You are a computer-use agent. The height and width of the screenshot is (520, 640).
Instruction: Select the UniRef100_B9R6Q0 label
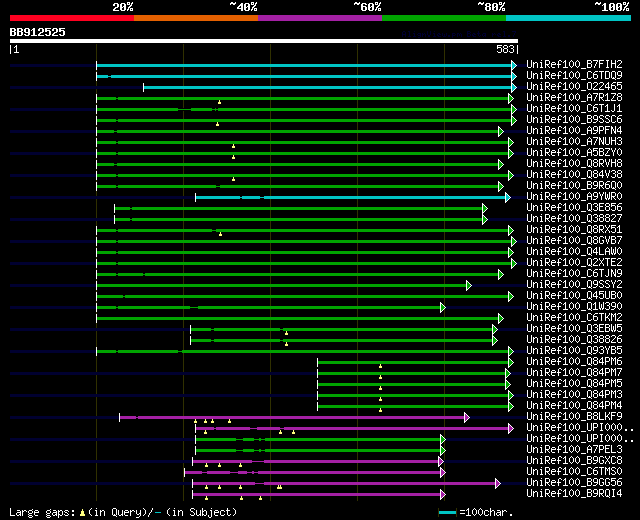coord(574,186)
